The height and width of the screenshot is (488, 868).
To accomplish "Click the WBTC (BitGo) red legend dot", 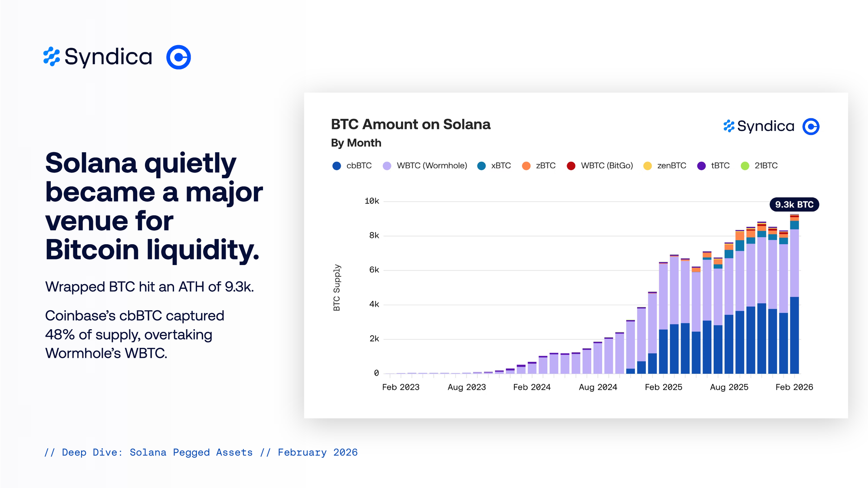I will [x=571, y=166].
